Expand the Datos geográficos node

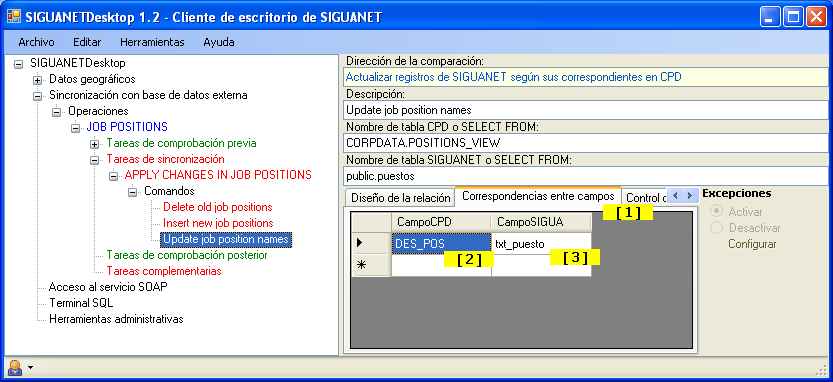pyautogui.click(x=37, y=80)
